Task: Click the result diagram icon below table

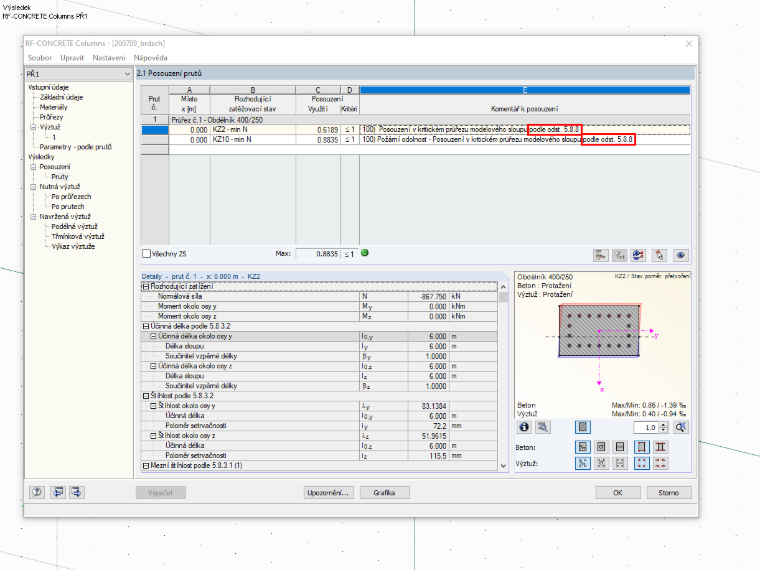Action: point(601,255)
